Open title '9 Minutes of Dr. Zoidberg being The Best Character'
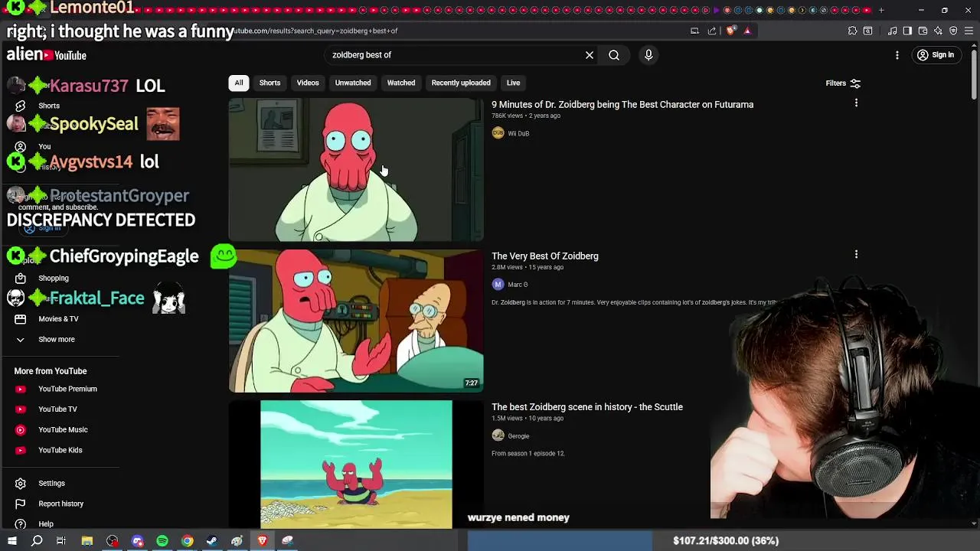 622,105
